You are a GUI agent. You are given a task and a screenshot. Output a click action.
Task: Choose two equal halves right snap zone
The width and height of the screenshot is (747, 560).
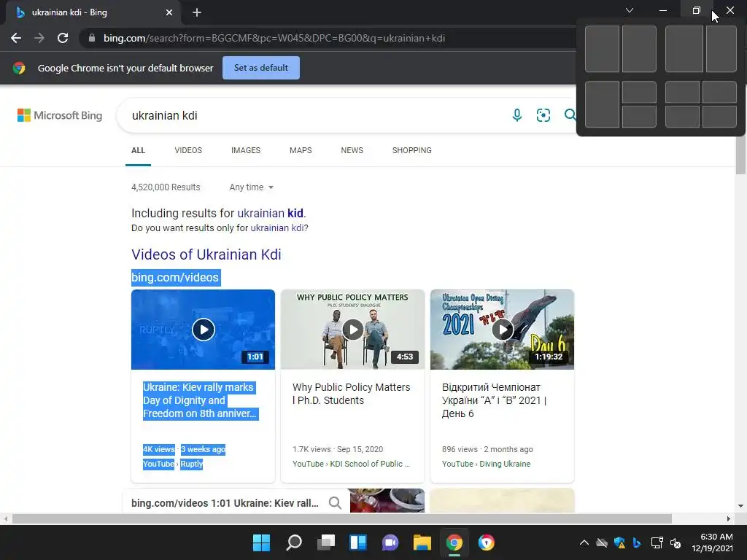pos(639,49)
